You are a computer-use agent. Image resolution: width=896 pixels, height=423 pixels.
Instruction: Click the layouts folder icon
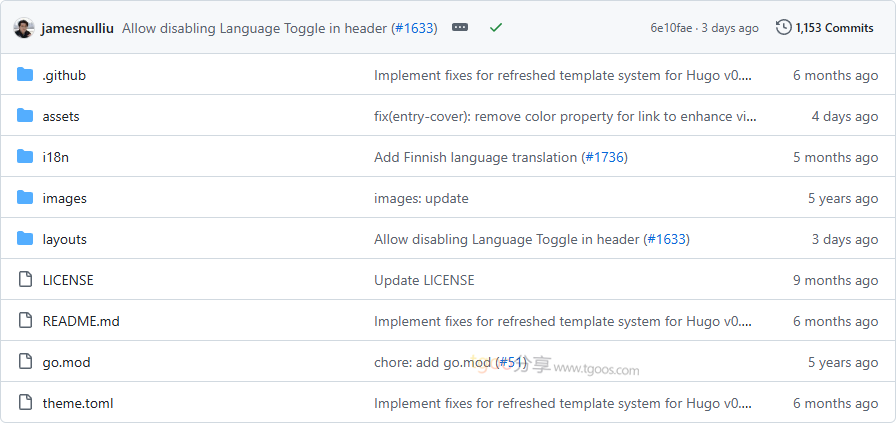coord(25,239)
